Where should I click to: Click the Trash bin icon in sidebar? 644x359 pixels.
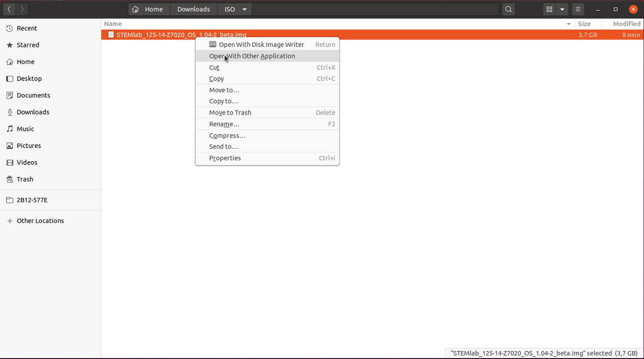tap(9, 179)
